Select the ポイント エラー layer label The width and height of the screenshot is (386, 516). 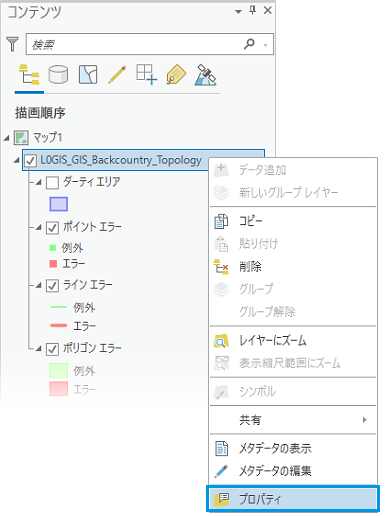coord(92,227)
